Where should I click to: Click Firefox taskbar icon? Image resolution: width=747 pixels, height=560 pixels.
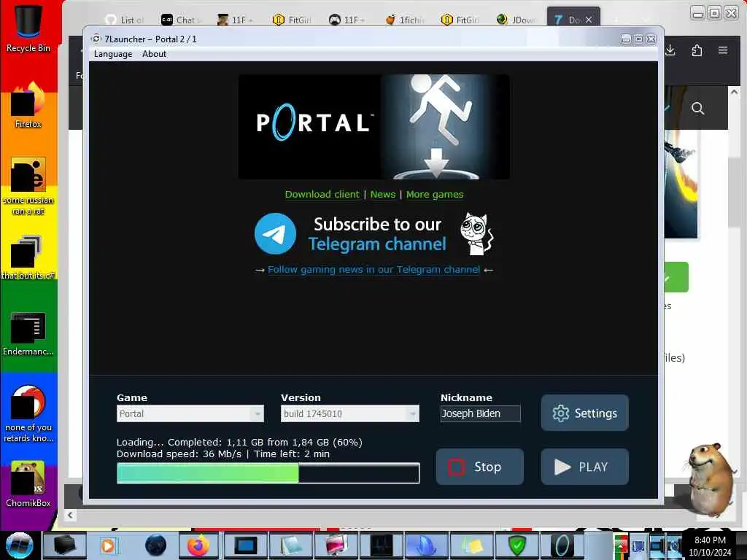pyautogui.click(x=198, y=545)
